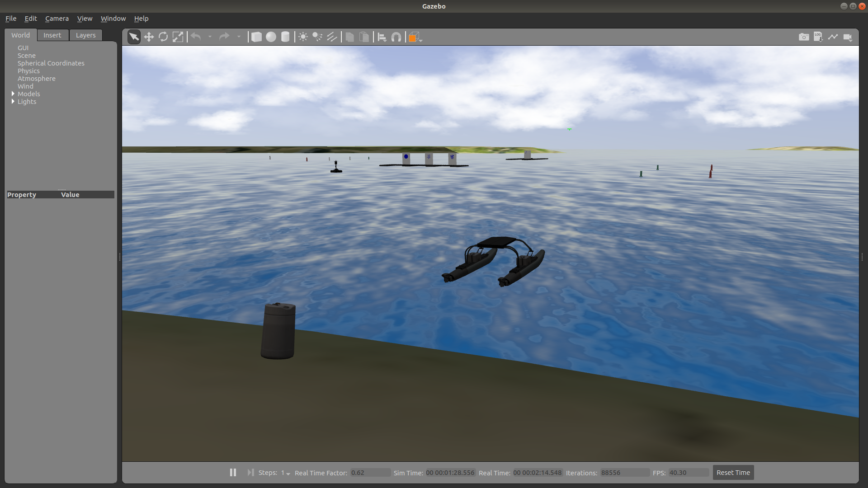Viewport: 868px width, 488px height.
Task: Switch to the World tab
Action: (x=21, y=35)
